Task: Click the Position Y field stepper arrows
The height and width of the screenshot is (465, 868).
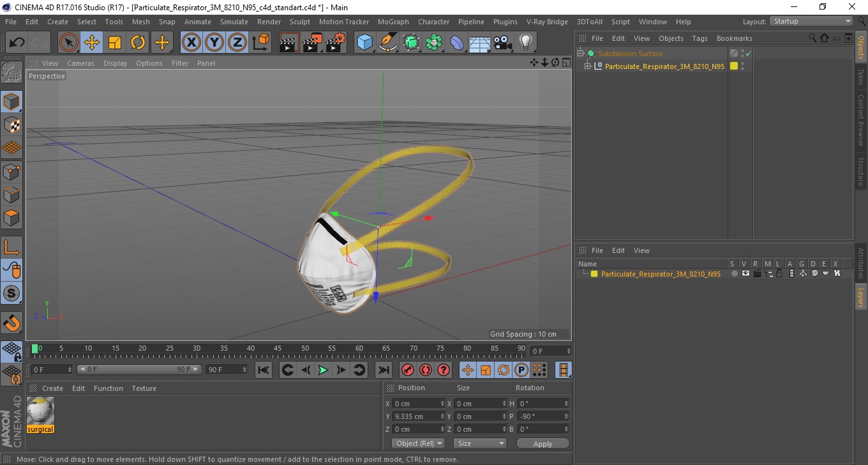Action: (x=442, y=416)
